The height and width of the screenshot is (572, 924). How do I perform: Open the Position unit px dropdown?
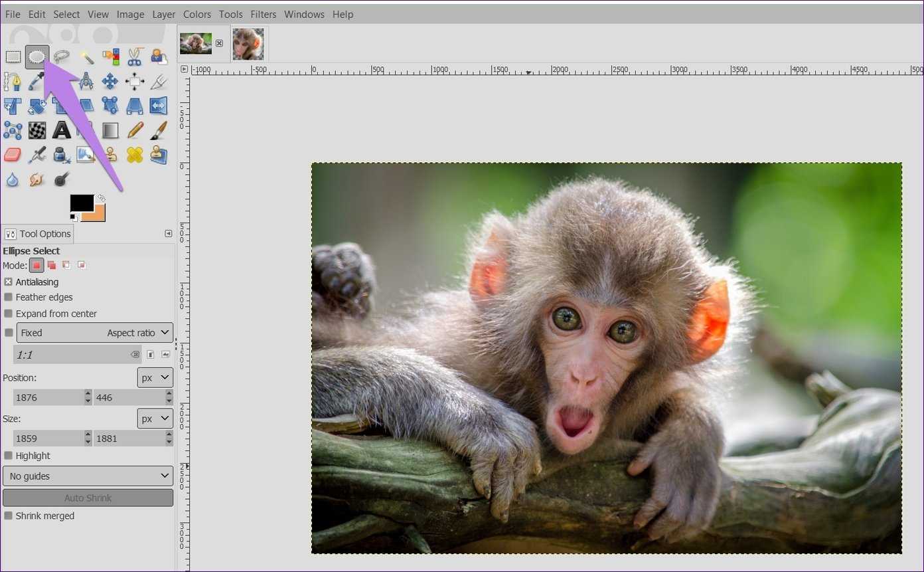pos(155,378)
